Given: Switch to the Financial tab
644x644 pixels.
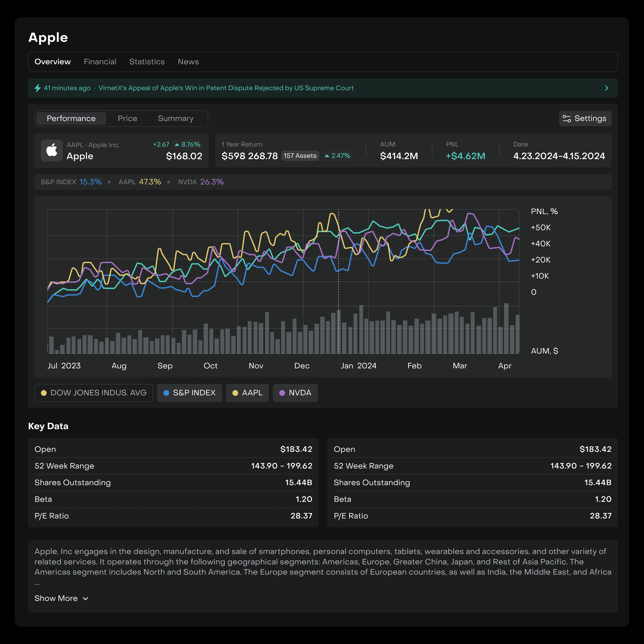Looking at the screenshot, I should (x=100, y=62).
